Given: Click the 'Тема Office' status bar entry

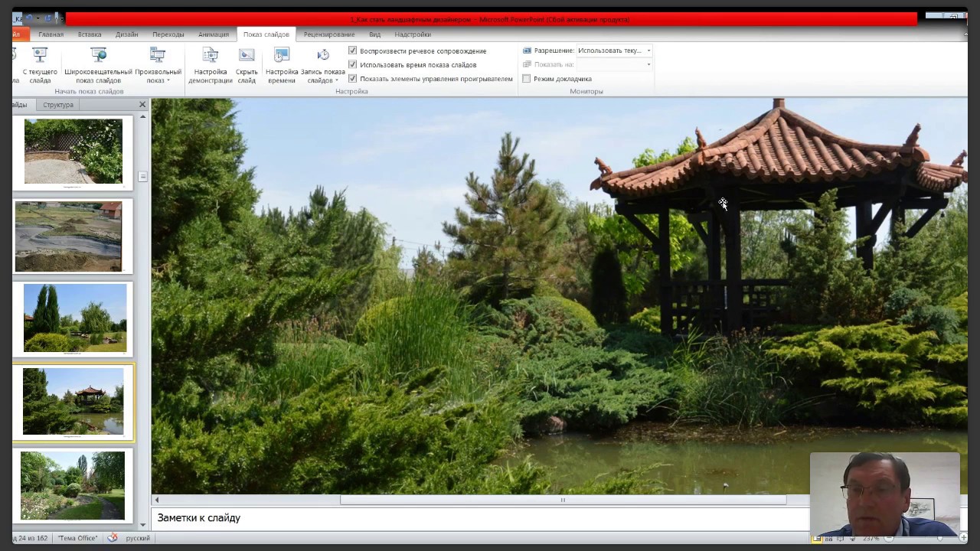Looking at the screenshot, I should click(x=77, y=538).
